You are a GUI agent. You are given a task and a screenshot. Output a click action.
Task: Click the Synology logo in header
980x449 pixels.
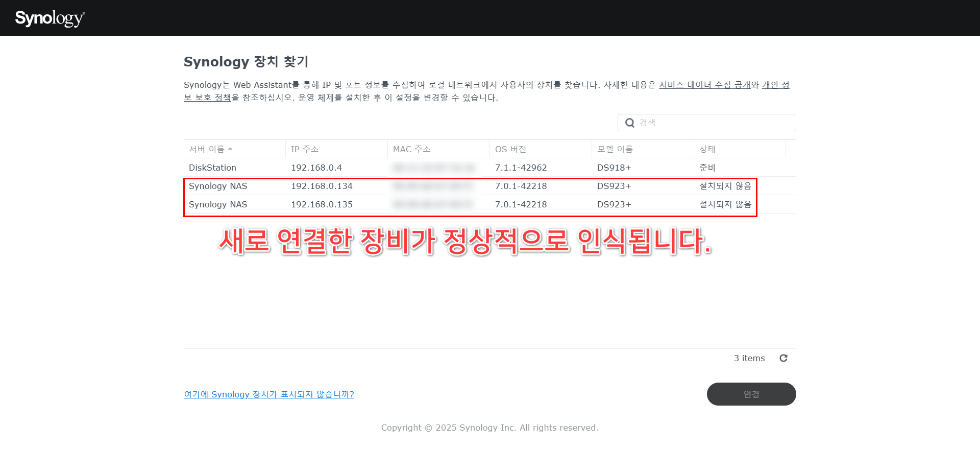pos(50,18)
